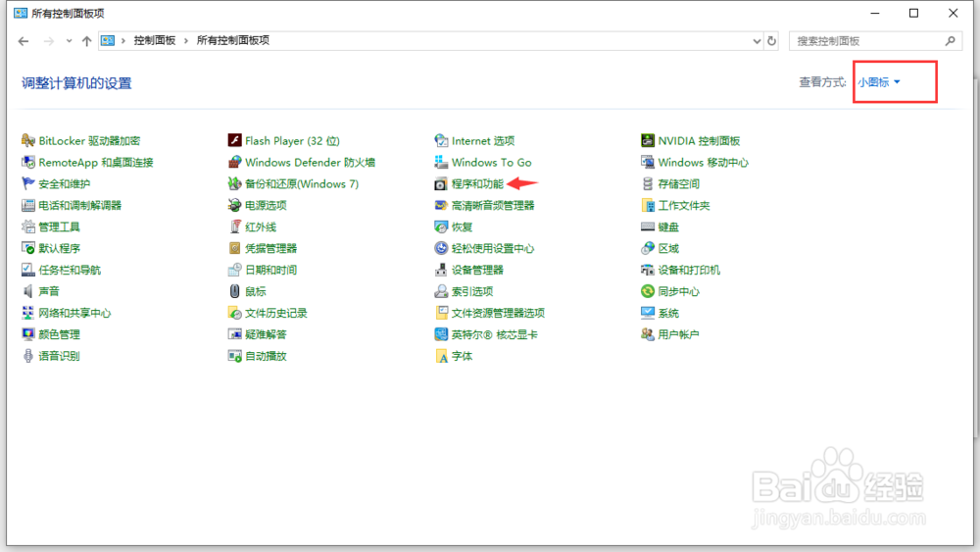Open the 存储空间 link

coord(679,183)
